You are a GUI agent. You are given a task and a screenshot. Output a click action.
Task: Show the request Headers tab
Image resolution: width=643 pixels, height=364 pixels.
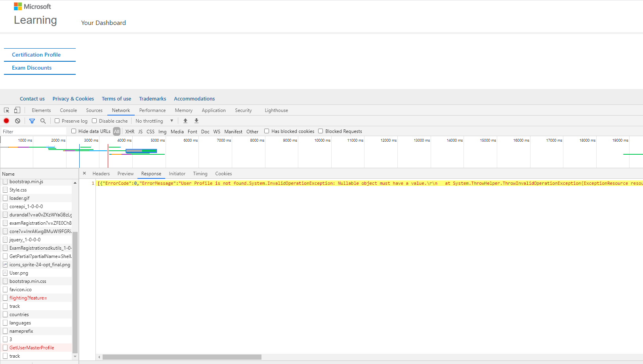(101, 174)
